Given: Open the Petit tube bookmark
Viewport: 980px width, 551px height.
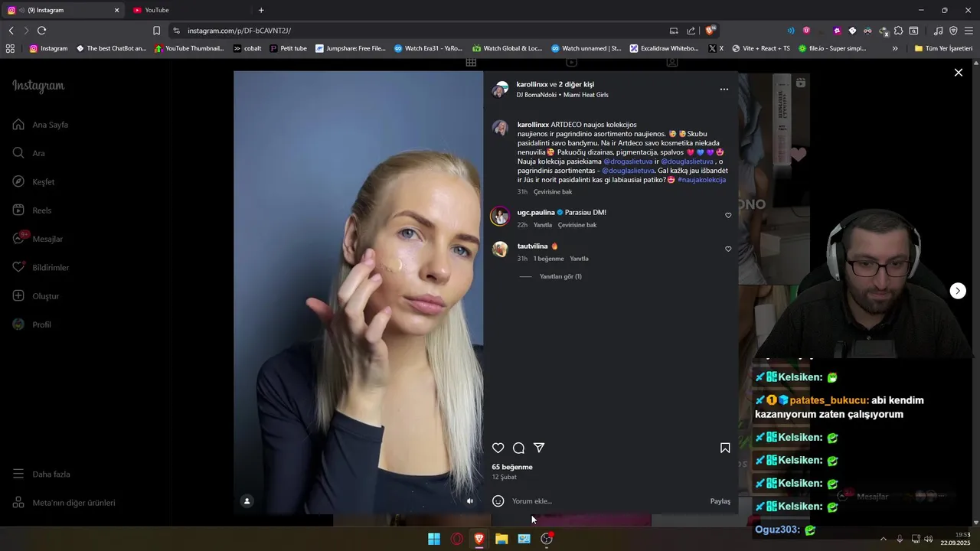Looking at the screenshot, I should (288, 48).
